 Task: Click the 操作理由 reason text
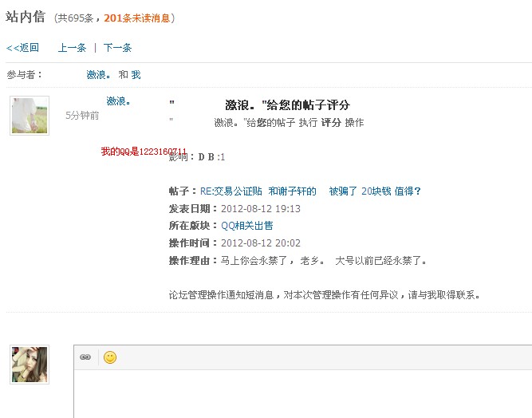pyautogui.click(x=324, y=261)
